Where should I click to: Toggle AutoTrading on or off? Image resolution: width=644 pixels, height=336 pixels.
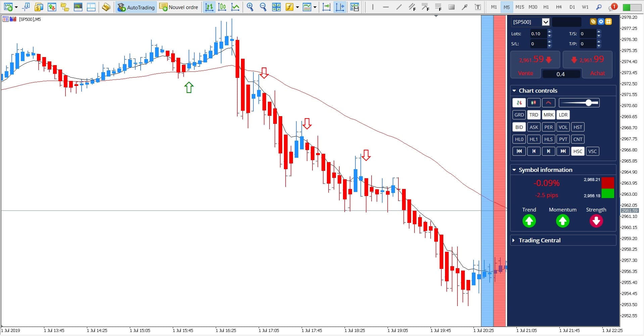136,7
